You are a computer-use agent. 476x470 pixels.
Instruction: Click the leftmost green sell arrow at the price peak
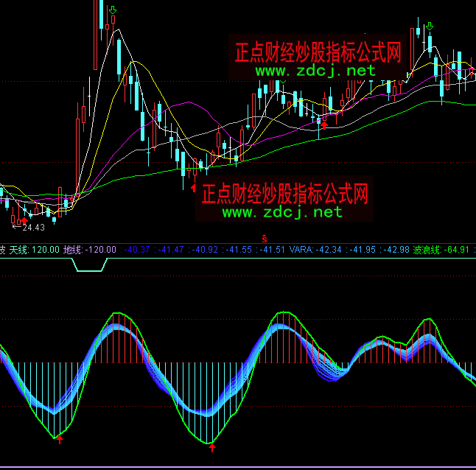[111, 11]
